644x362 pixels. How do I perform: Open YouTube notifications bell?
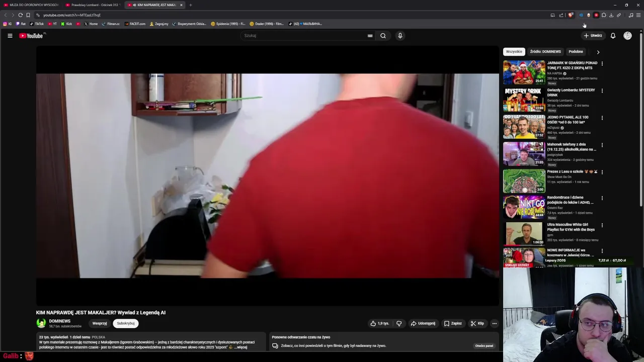pyautogui.click(x=613, y=36)
